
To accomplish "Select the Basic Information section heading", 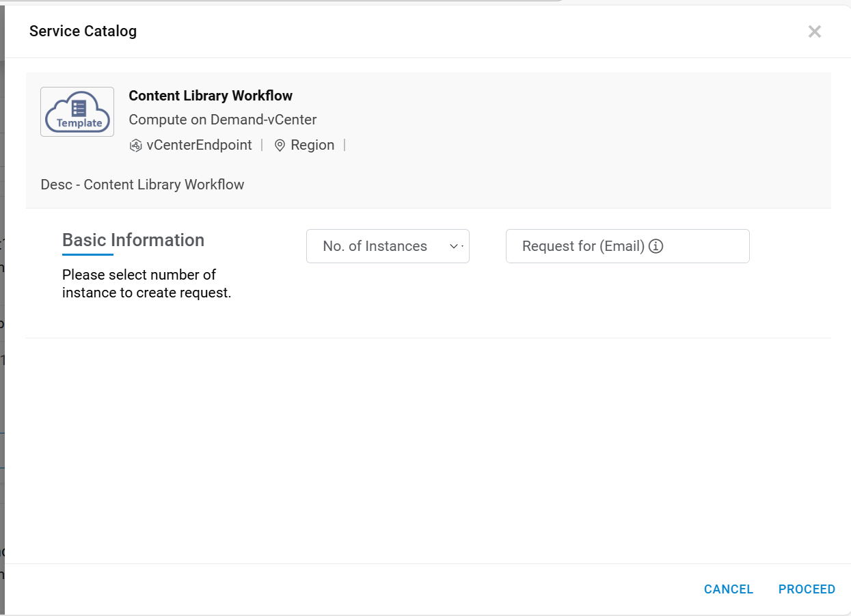I will click(x=133, y=240).
